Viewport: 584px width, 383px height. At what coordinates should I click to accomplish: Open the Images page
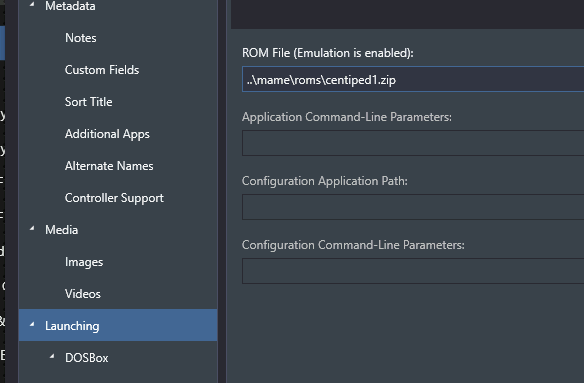84,262
